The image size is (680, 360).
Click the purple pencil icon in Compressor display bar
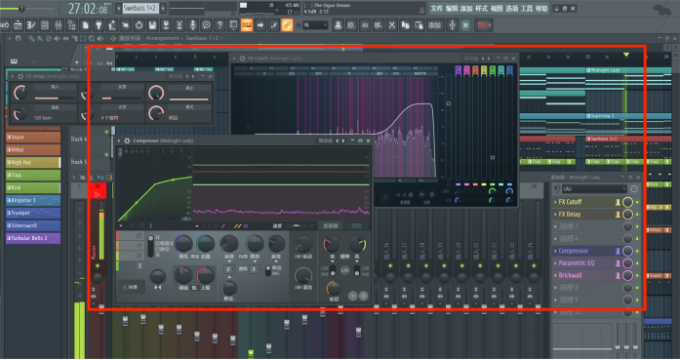pos(223,226)
